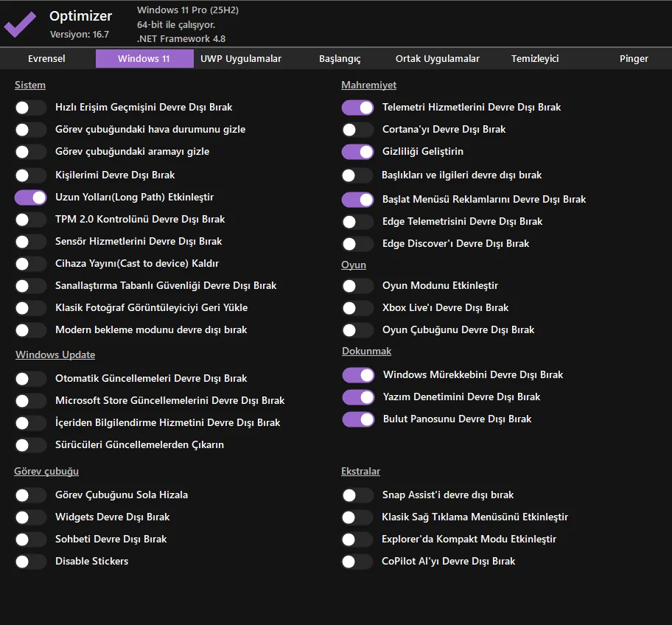Turn off Bulut Panosunu Devre Dışı Bırak
The image size is (672, 625).
pos(358,419)
